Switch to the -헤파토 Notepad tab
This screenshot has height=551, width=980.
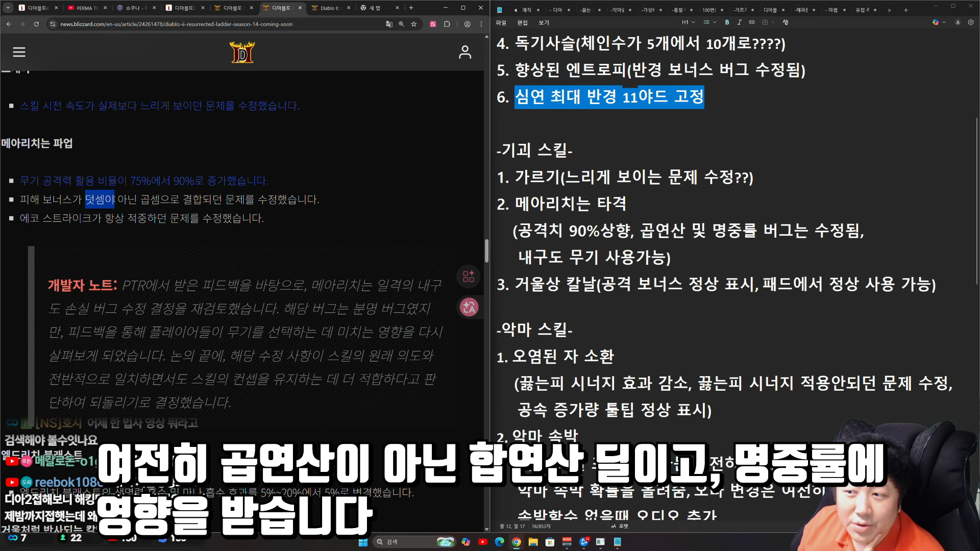click(x=805, y=10)
